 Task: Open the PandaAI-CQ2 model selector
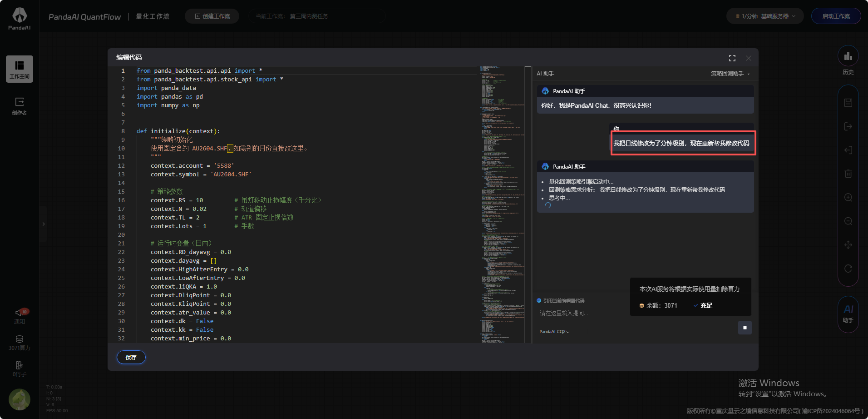(554, 332)
